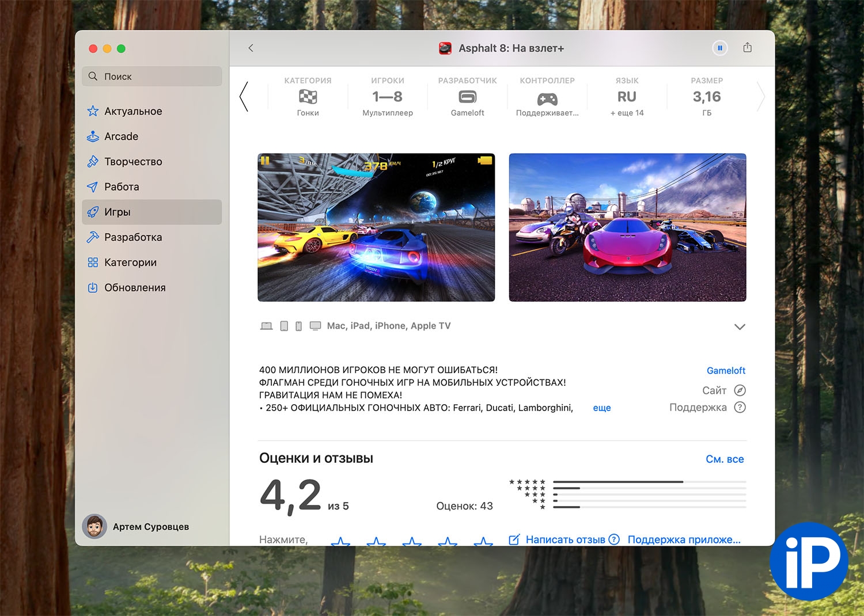864x616 pixels.
Task: Click the Написать отзыв link
Action: coord(565,539)
